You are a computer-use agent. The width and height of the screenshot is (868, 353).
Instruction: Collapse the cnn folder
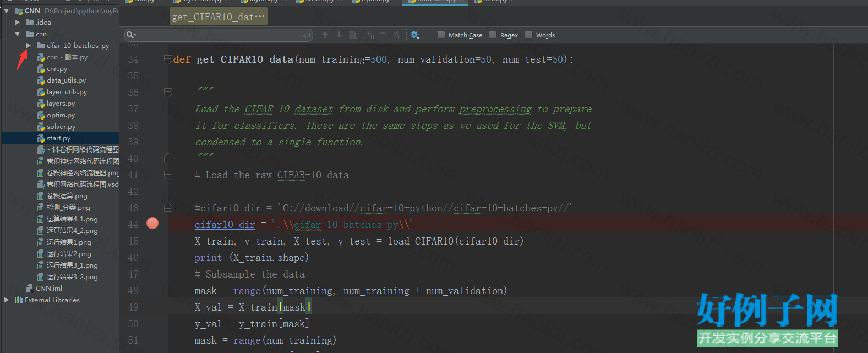pos(18,34)
